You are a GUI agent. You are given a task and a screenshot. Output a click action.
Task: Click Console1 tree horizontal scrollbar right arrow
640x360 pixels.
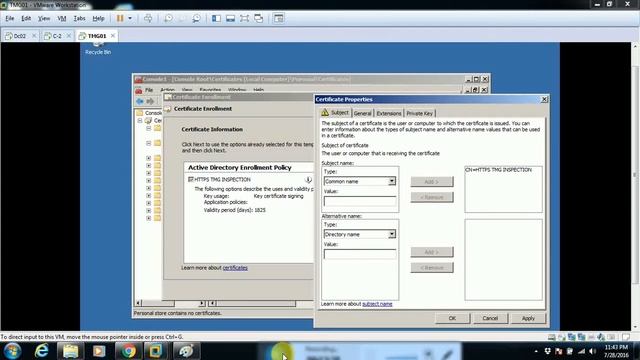tap(202, 303)
